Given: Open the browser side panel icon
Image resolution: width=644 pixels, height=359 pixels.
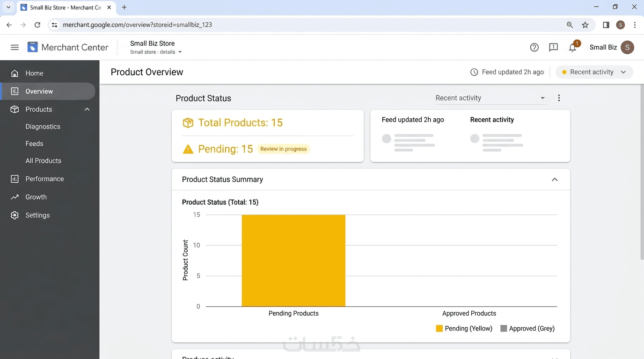Looking at the screenshot, I should pos(606,25).
